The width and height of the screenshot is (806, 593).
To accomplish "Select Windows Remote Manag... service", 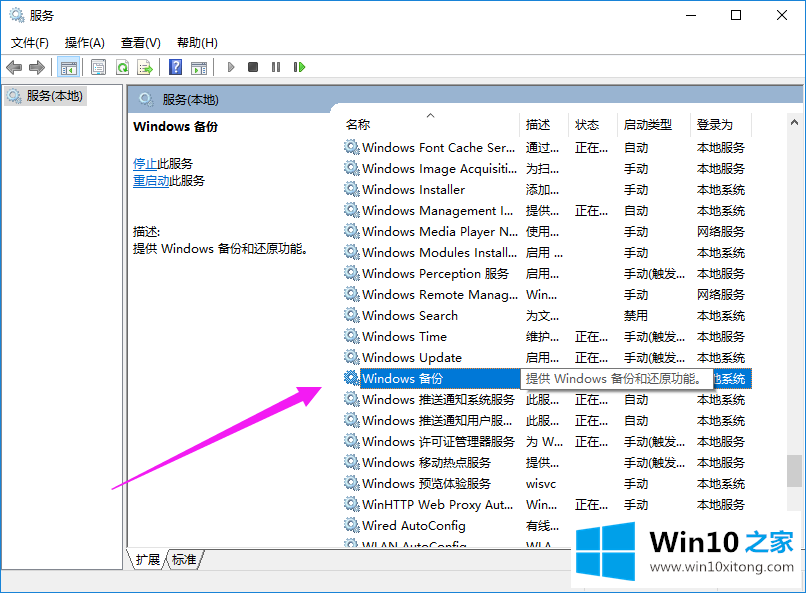I will click(x=547, y=294).
